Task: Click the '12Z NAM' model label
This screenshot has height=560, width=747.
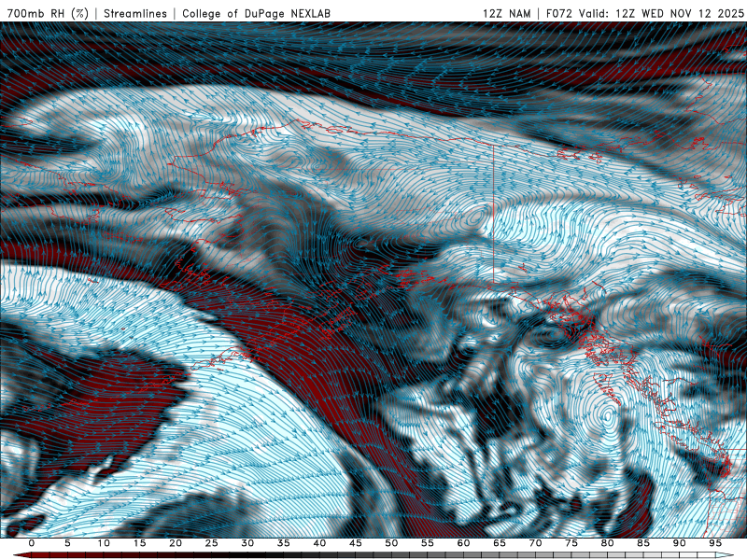Action: [506, 13]
